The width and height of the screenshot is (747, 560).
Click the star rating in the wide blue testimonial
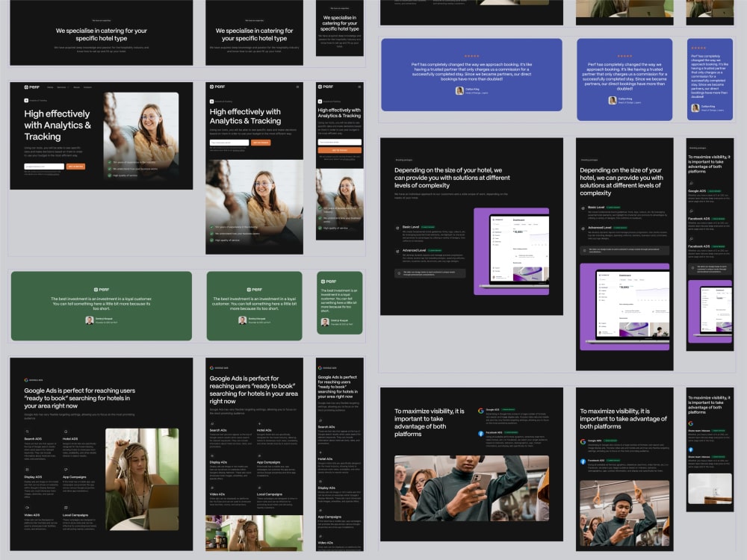pyautogui.click(x=471, y=56)
